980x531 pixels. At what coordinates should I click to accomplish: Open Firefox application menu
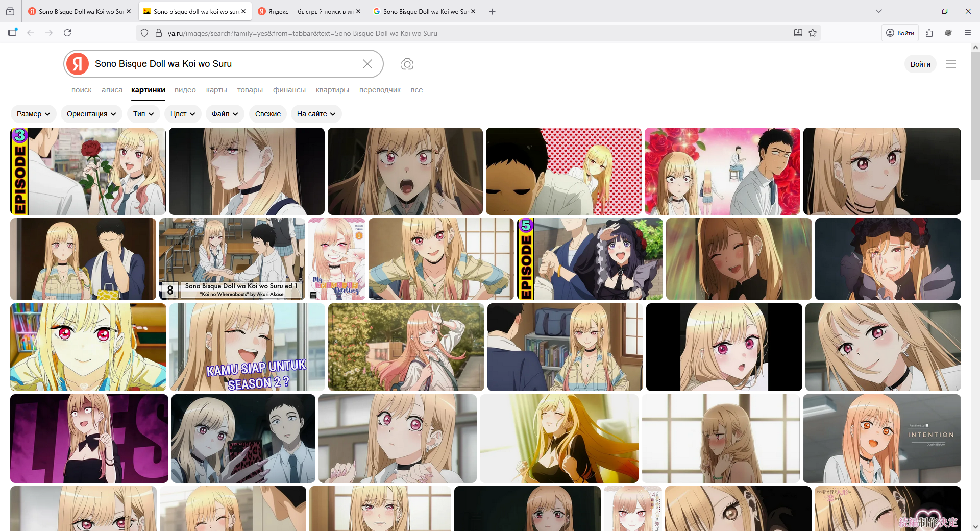[x=967, y=33]
